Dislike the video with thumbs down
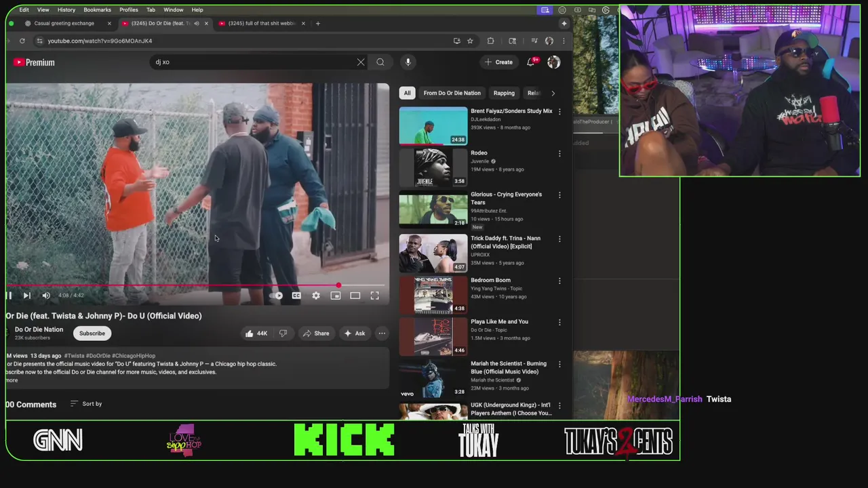Screen dimensions: 868x488 pos(283,333)
